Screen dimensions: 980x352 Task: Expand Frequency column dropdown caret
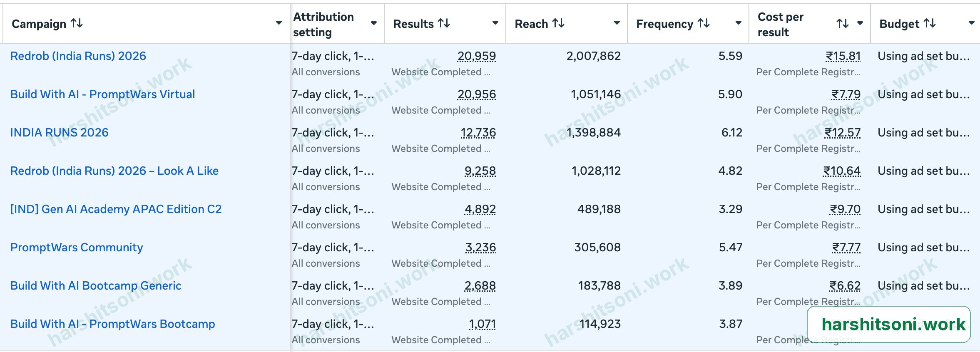pyautogui.click(x=739, y=23)
